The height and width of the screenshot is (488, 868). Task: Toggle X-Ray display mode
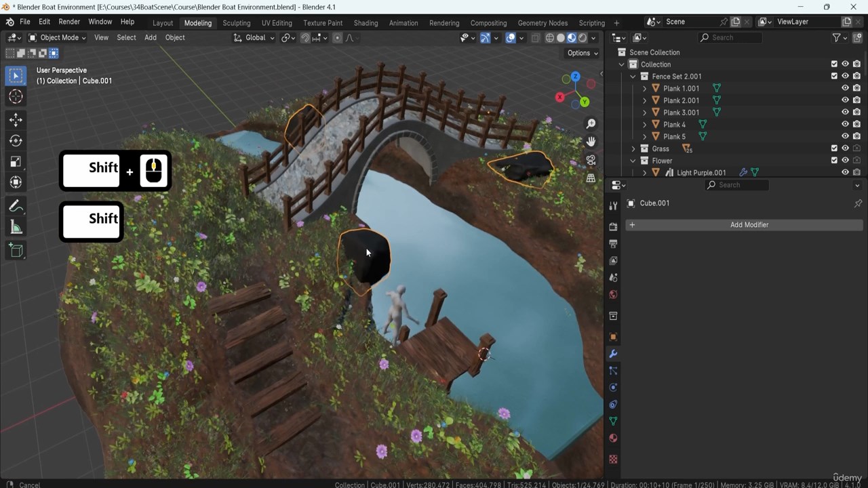tap(536, 38)
